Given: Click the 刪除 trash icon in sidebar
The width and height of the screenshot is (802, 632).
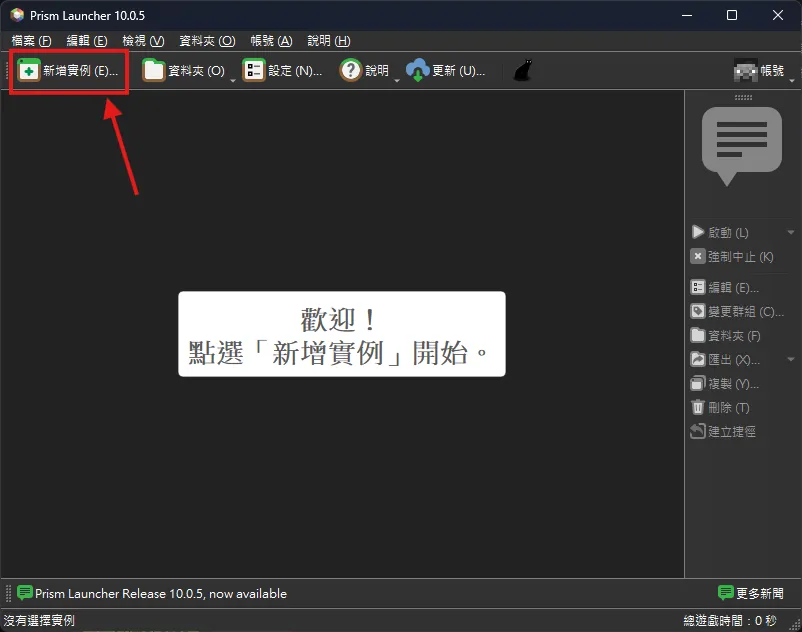Looking at the screenshot, I should pos(698,407).
